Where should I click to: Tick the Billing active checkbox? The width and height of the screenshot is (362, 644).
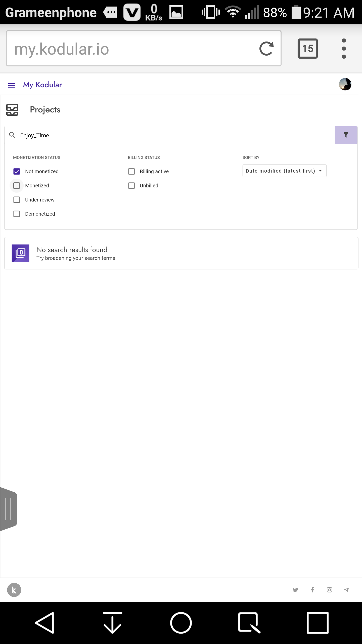[x=131, y=171]
